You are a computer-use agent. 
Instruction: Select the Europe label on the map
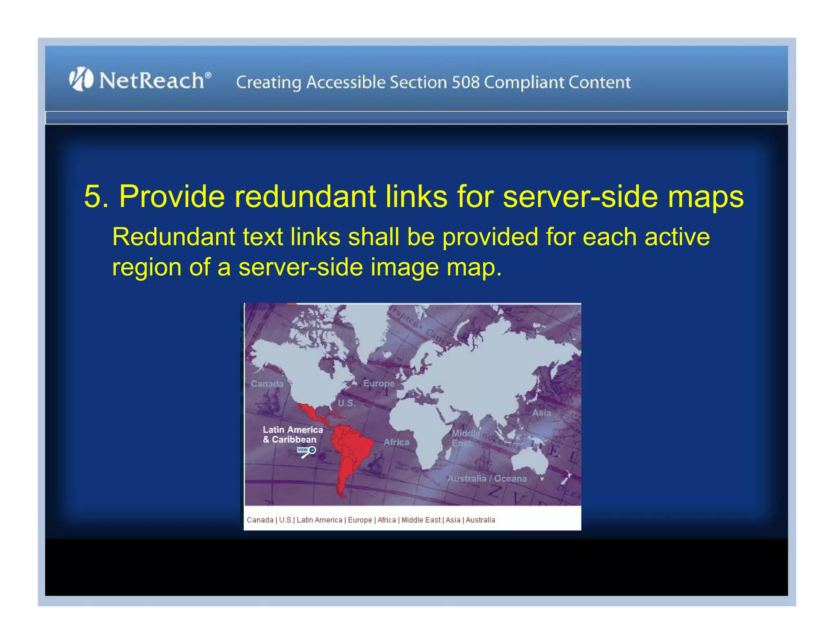(x=379, y=383)
